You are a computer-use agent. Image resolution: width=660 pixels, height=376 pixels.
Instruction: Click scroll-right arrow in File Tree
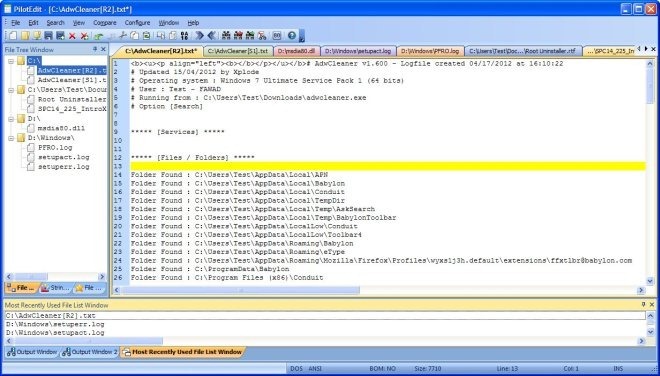click(101, 277)
